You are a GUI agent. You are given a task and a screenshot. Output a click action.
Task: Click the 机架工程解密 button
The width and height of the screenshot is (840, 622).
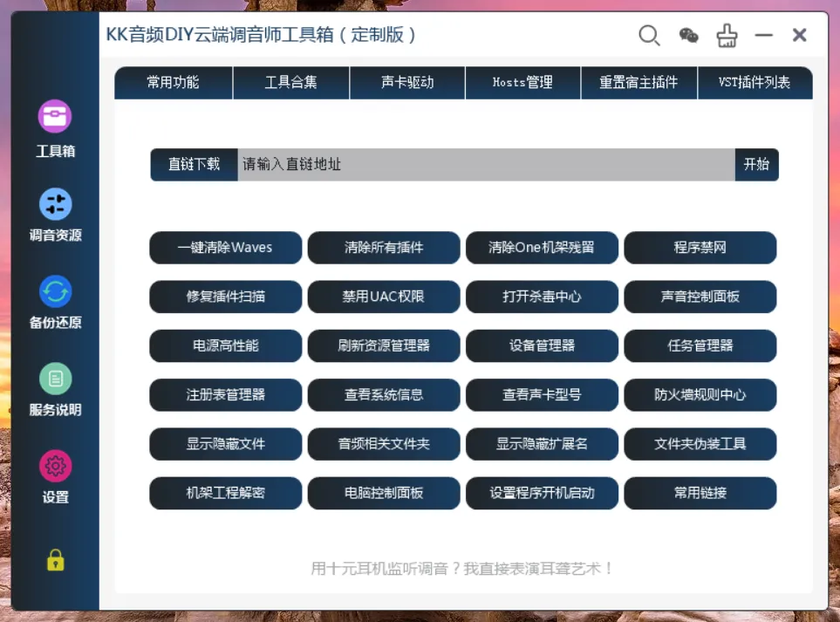pyautogui.click(x=226, y=493)
